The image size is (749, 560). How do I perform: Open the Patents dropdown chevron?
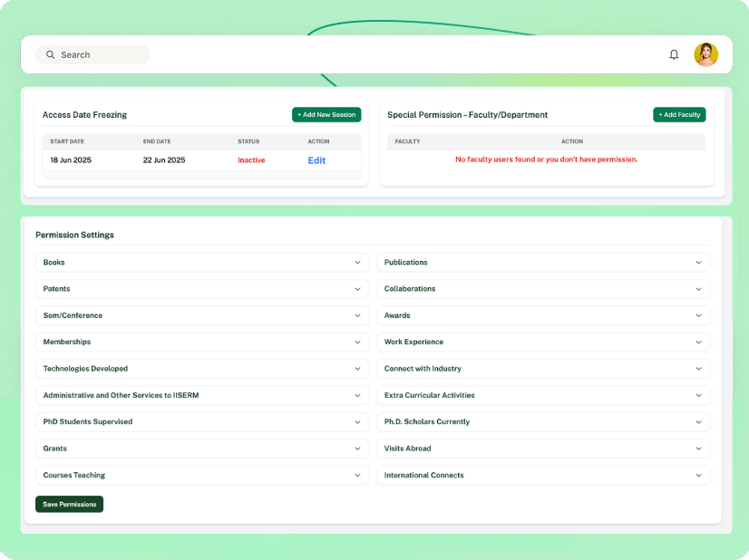tap(357, 289)
